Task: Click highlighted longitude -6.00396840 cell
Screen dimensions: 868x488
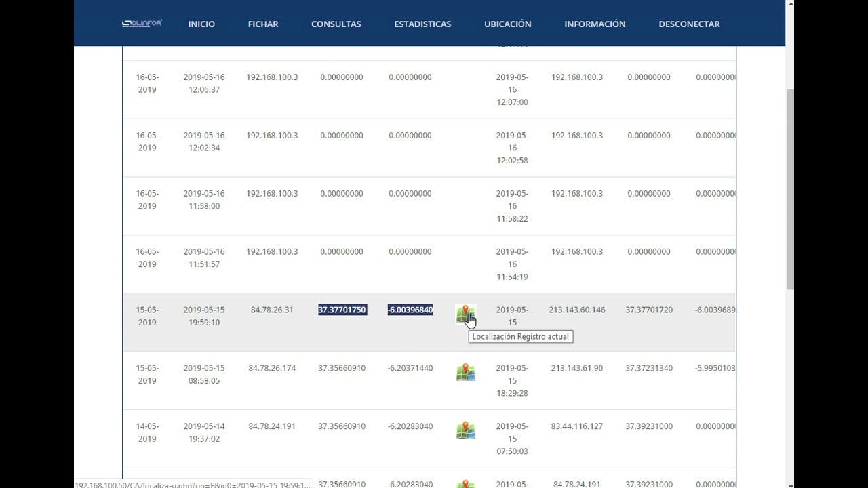Action: 410,310
